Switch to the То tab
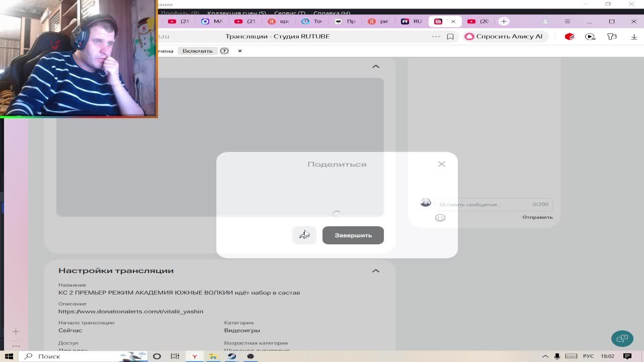This screenshot has width=644, height=362. click(312, 21)
